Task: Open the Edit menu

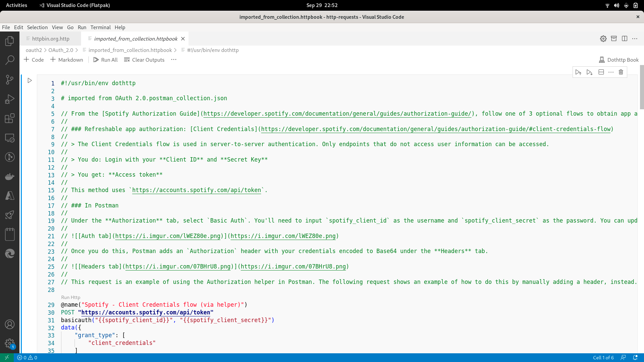Action: tap(18, 27)
